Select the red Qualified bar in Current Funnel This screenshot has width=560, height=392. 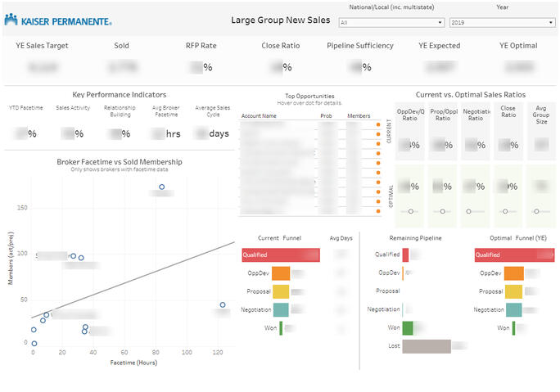pyautogui.click(x=281, y=255)
